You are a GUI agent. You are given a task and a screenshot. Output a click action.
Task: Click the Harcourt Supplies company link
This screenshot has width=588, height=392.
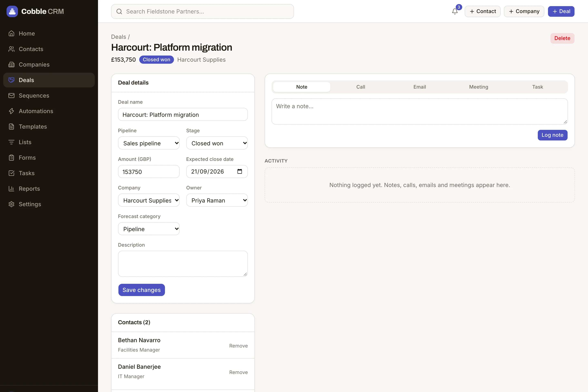201,59
